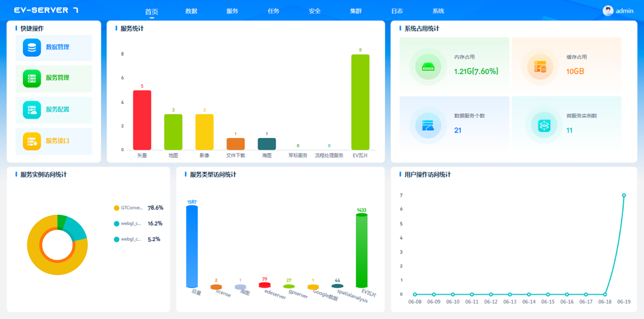Go to the 系统 menu

click(438, 11)
